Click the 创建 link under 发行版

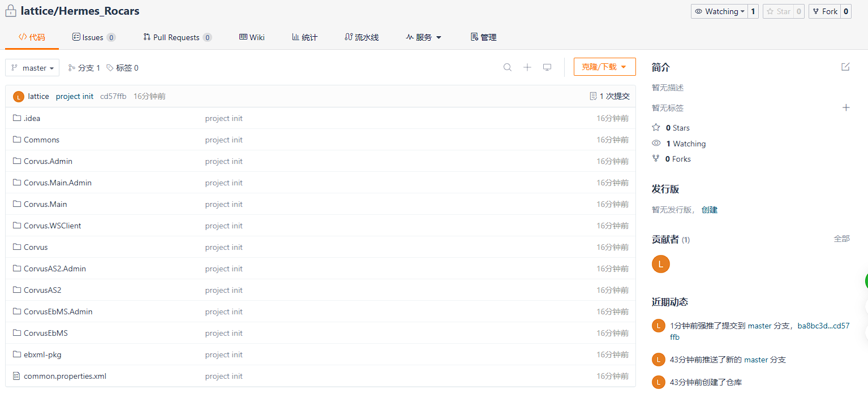(710, 210)
